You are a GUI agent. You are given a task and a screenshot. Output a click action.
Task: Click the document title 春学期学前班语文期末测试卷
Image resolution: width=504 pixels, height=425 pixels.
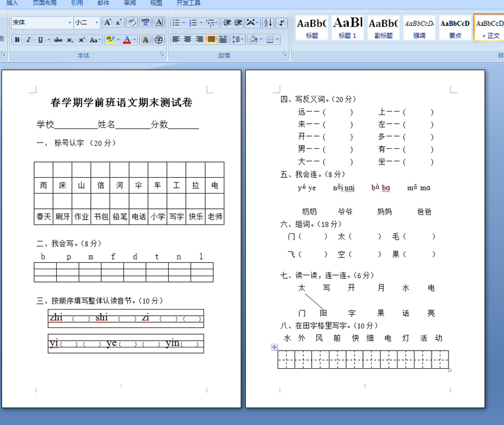[x=121, y=103]
